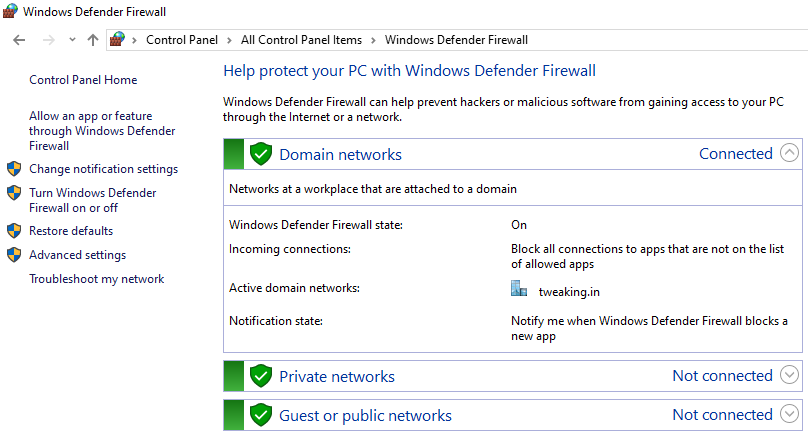
Task: Click the Back navigation arrow
Action: [x=19, y=40]
